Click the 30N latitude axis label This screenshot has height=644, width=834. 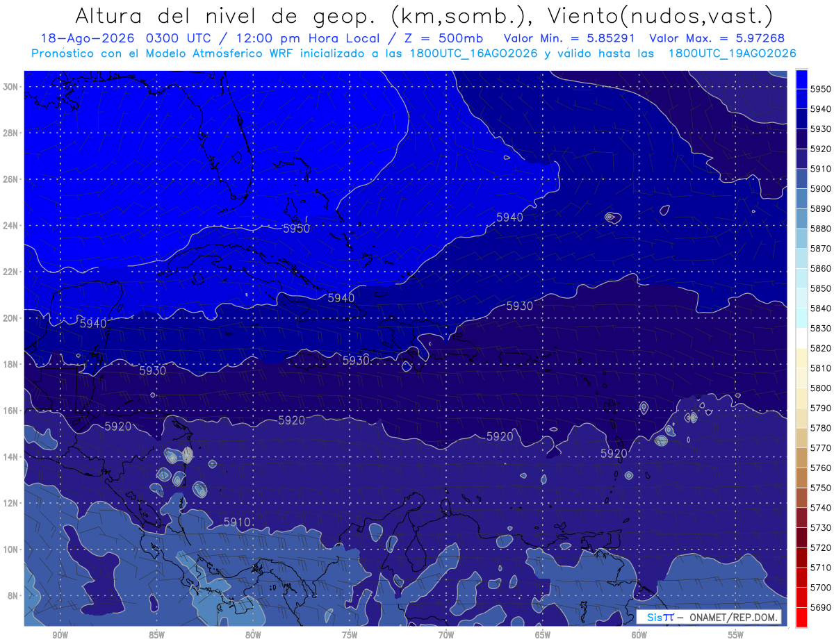[x=10, y=87]
